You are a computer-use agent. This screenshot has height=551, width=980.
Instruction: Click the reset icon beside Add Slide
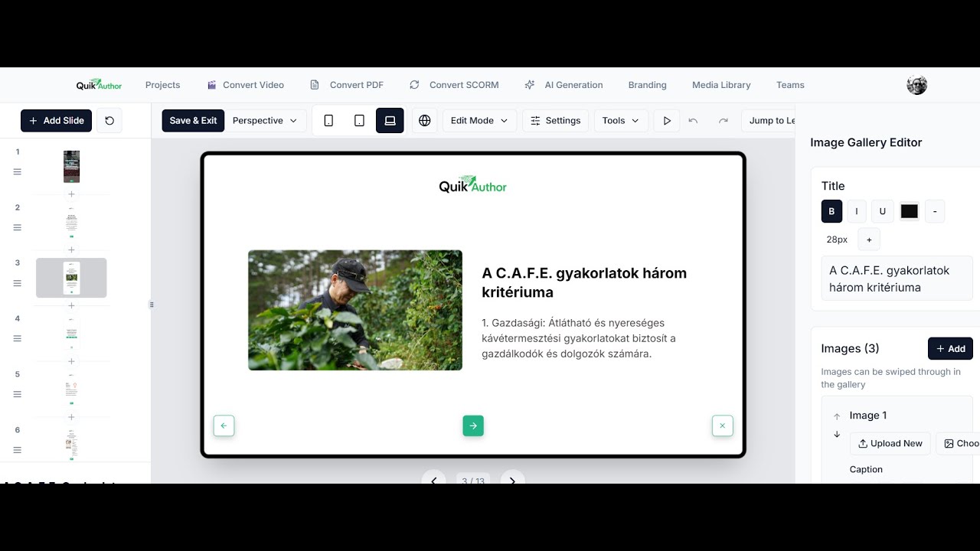click(109, 121)
